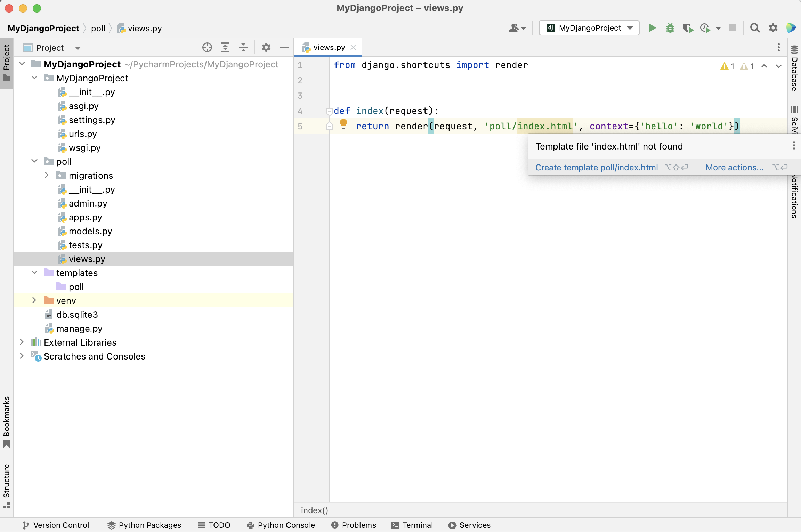Click views.py breadcrumb in navigation bar
Image resolution: width=801 pixels, height=532 pixels.
[139, 29]
